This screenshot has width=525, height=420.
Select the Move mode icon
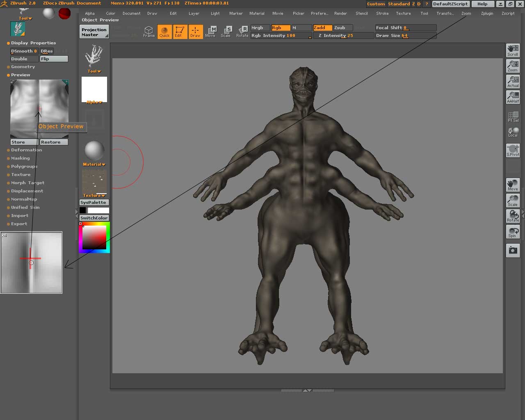tap(210, 32)
